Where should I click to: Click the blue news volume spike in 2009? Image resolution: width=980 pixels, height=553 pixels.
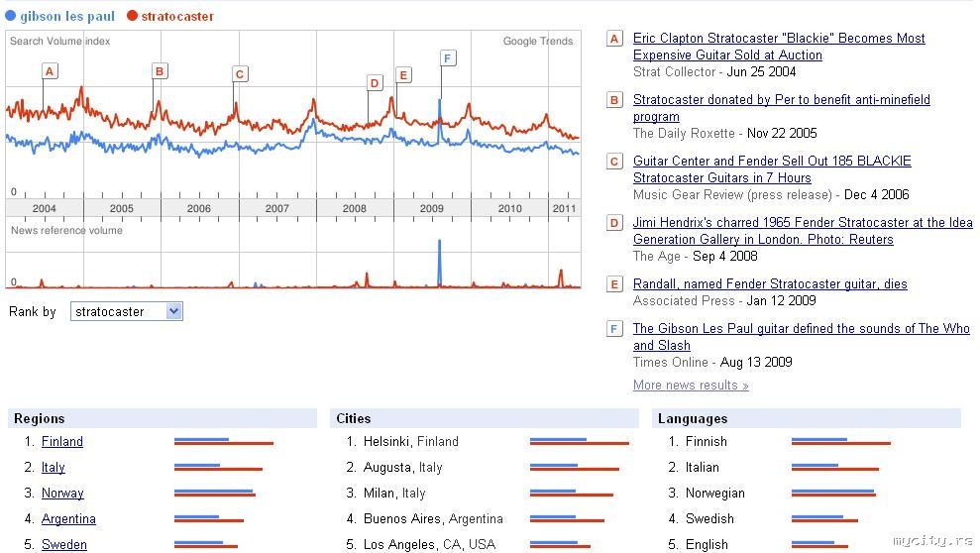click(439, 263)
